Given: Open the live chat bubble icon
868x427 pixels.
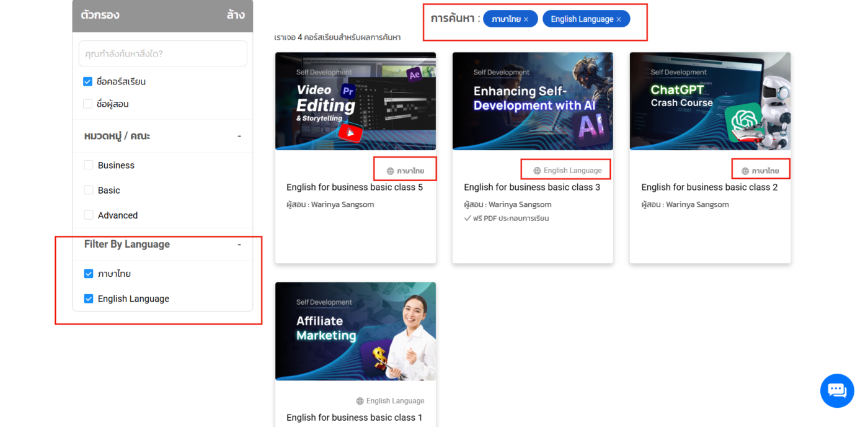Looking at the screenshot, I should [837, 391].
